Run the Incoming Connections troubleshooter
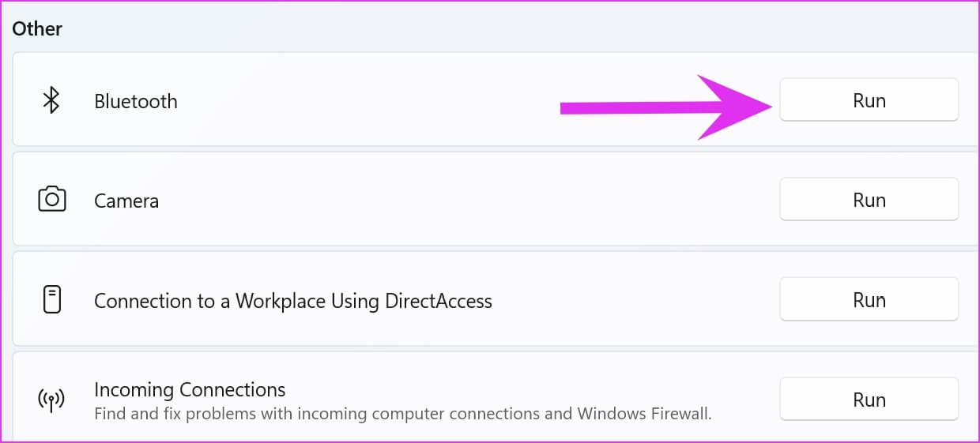Screen dimensions: 980x443 click(869, 400)
